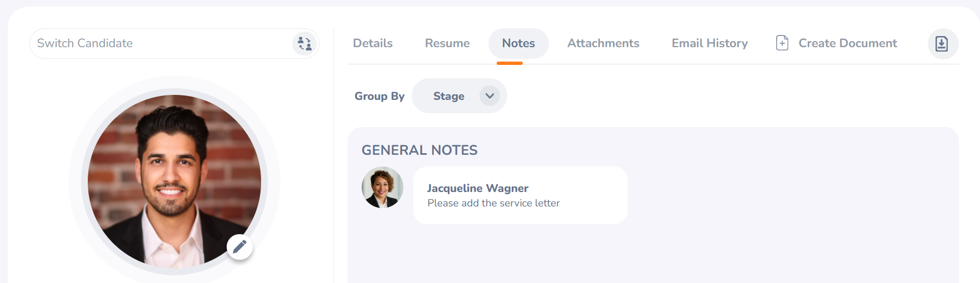Select the 'Please add the service letter' note text
Screen dimensions: 980x283
click(493, 203)
